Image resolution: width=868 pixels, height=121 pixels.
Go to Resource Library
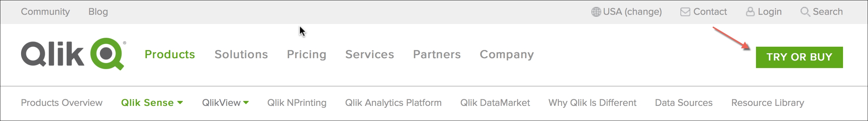pyautogui.click(x=767, y=103)
